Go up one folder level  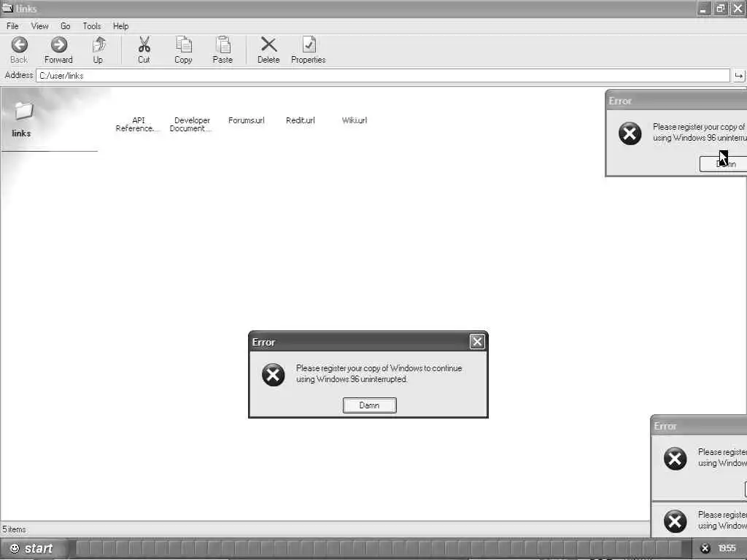tap(98, 44)
